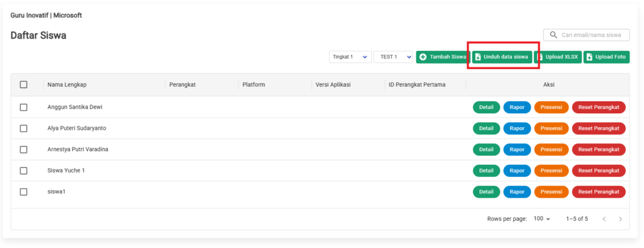Tick checkbox beside Arnestya Putri Varadina
This screenshot has height=248, width=644.
[24, 149]
